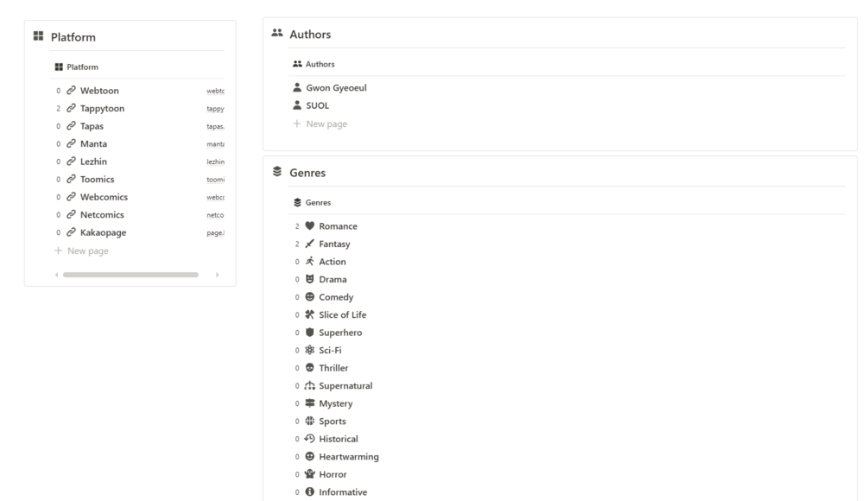The image size is (868, 501).
Task: Click the skull icon next to Thriller
Action: pyautogui.click(x=309, y=368)
